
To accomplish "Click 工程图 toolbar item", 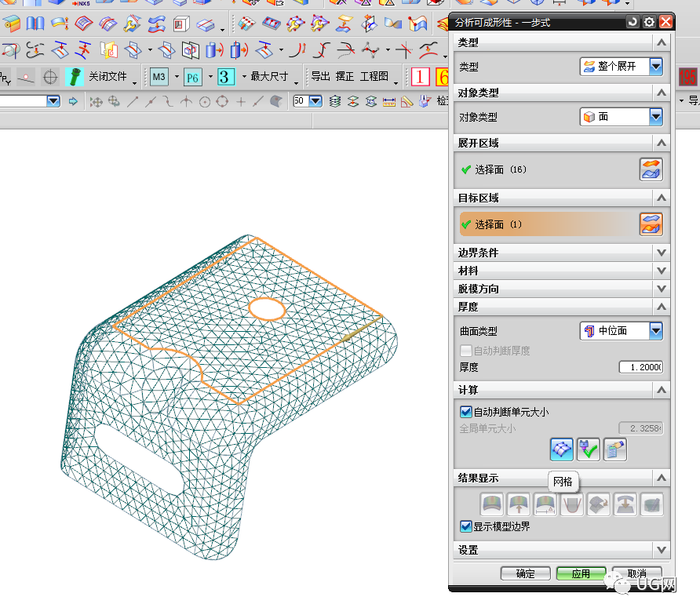I will click(374, 76).
